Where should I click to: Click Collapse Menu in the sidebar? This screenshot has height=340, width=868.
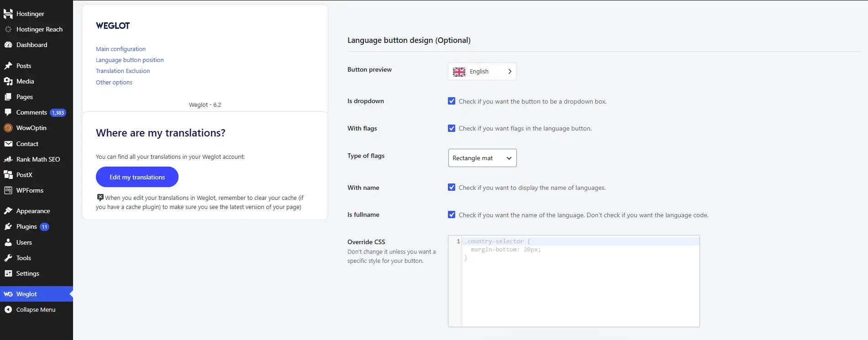point(37,309)
